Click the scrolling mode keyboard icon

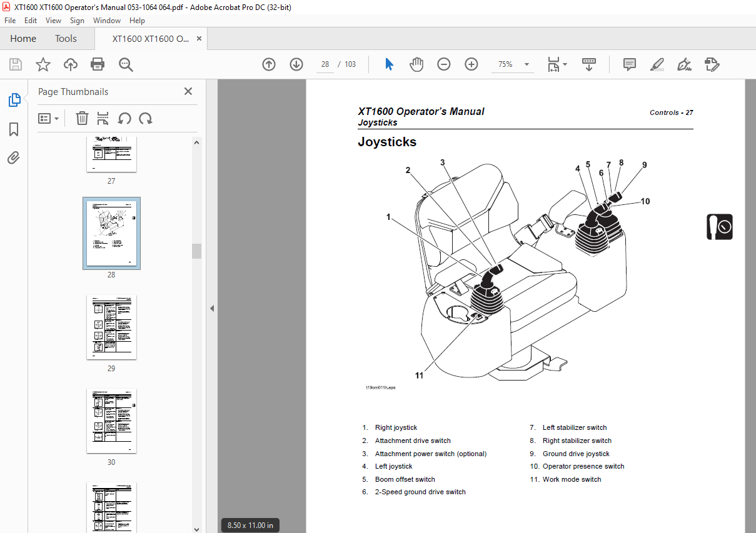[x=588, y=64]
